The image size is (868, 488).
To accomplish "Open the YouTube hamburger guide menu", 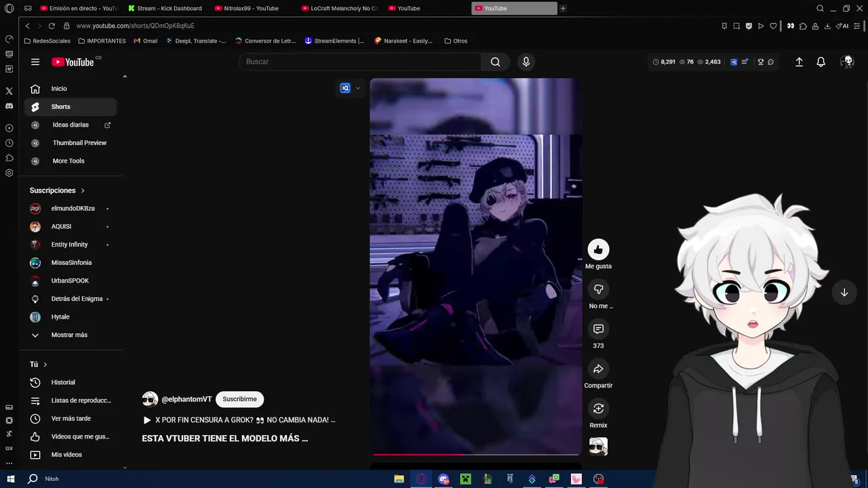I will point(35,62).
